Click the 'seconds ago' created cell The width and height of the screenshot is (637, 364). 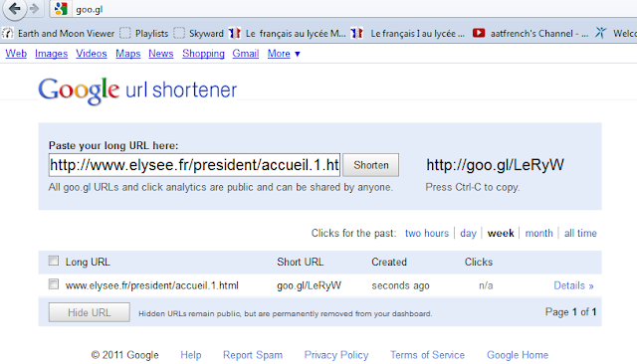(x=400, y=285)
